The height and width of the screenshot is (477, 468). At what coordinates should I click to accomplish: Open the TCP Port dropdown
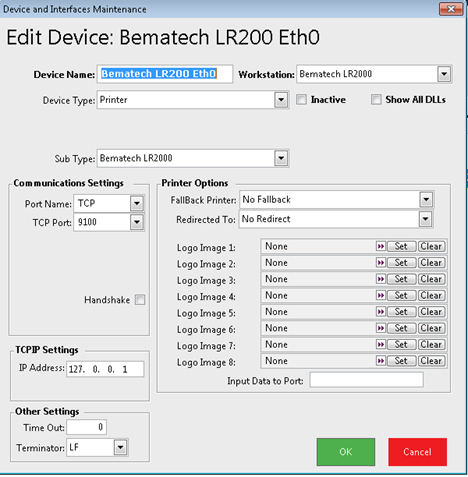[x=137, y=222]
